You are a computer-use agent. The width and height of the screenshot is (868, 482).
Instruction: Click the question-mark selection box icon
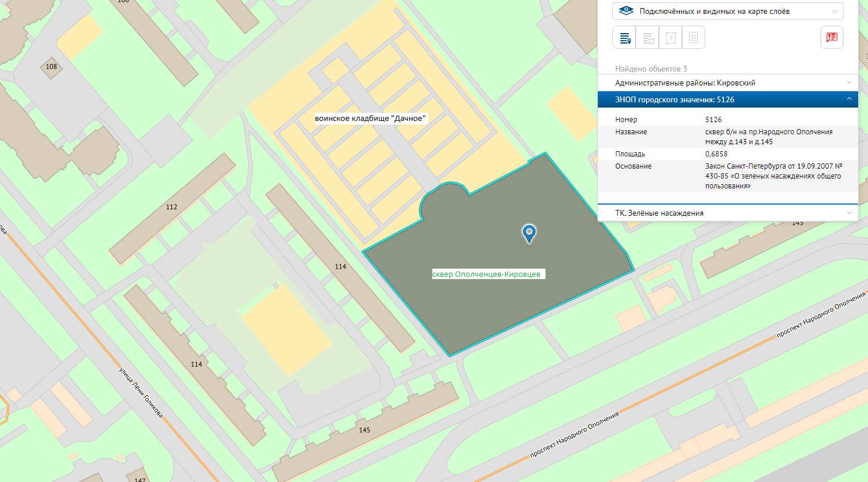tap(670, 38)
